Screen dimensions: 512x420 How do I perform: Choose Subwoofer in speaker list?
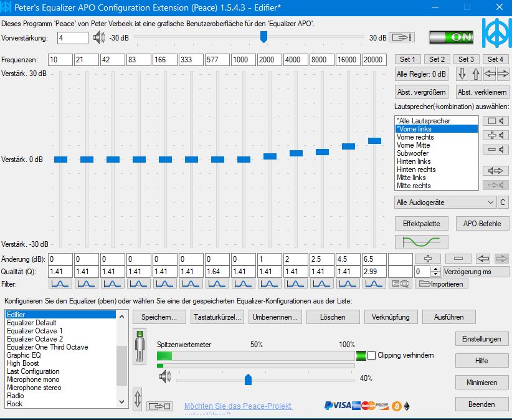(437, 153)
